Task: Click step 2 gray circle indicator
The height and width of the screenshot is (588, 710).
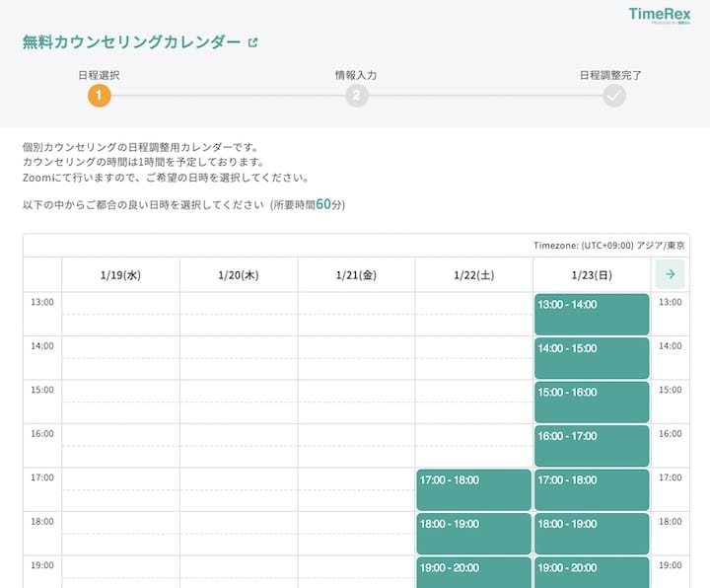Action: [356, 96]
